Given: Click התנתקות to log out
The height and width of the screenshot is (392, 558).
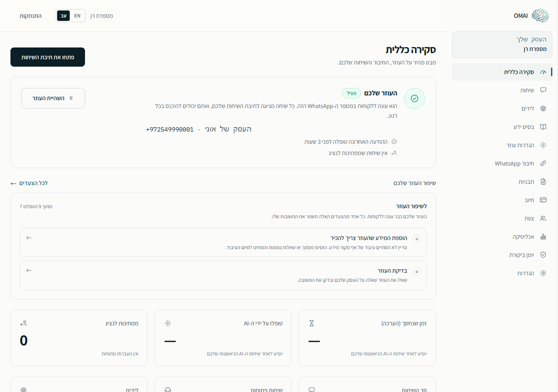Looking at the screenshot, I should [x=31, y=16].
